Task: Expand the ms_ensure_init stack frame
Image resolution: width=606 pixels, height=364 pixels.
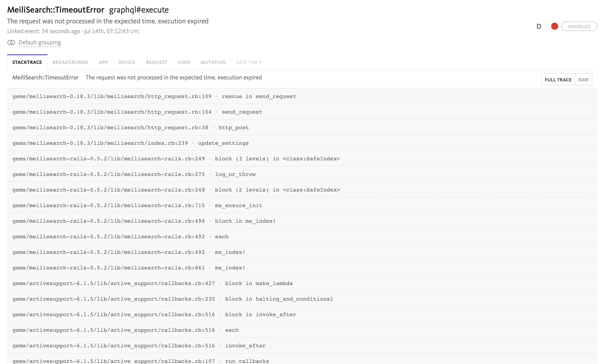Action: coord(137,205)
